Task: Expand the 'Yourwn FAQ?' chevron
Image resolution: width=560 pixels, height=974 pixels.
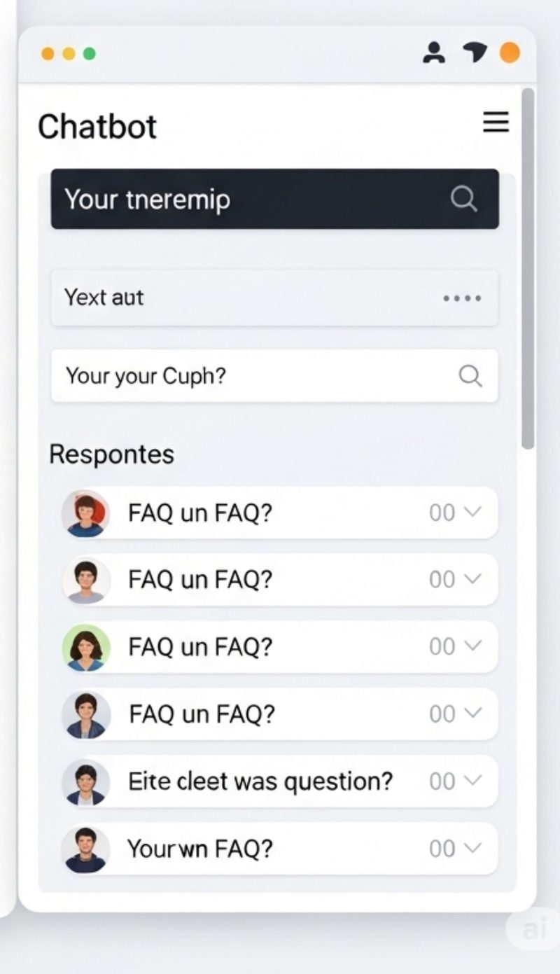Action: tap(473, 847)
